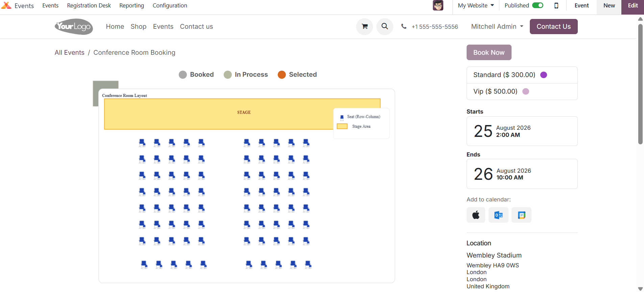Select the first seat in left block
Viewport: 644px width, 292px height.
click(142, 143)
